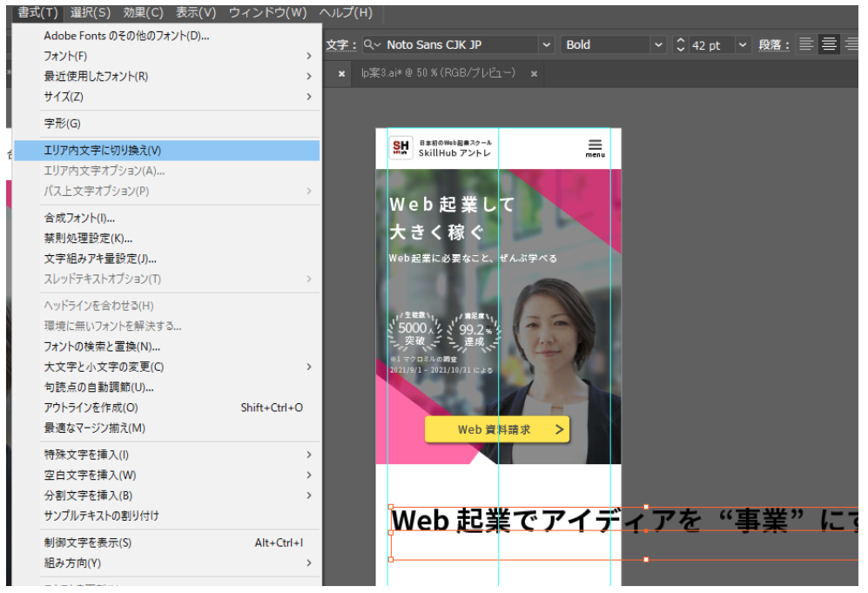Select the Web 起業でアイディアを text object

pyautogui.click(x=624, y=521)
